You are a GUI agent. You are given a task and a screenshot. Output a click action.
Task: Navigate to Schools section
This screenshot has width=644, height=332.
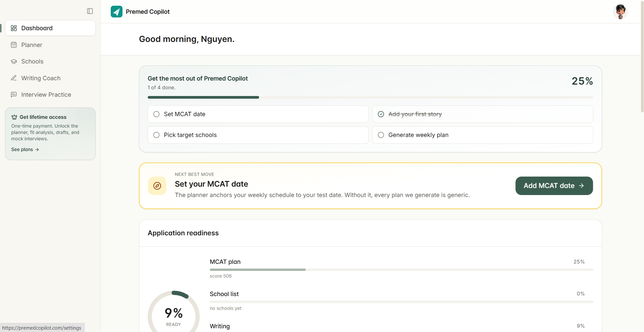click(x=50, y=61)
